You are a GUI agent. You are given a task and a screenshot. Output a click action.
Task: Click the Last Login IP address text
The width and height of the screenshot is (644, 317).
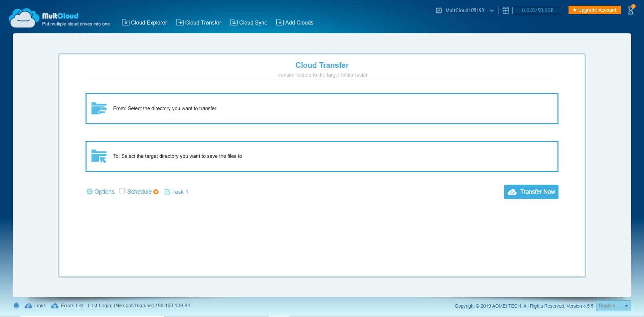[x=173, y=306]
